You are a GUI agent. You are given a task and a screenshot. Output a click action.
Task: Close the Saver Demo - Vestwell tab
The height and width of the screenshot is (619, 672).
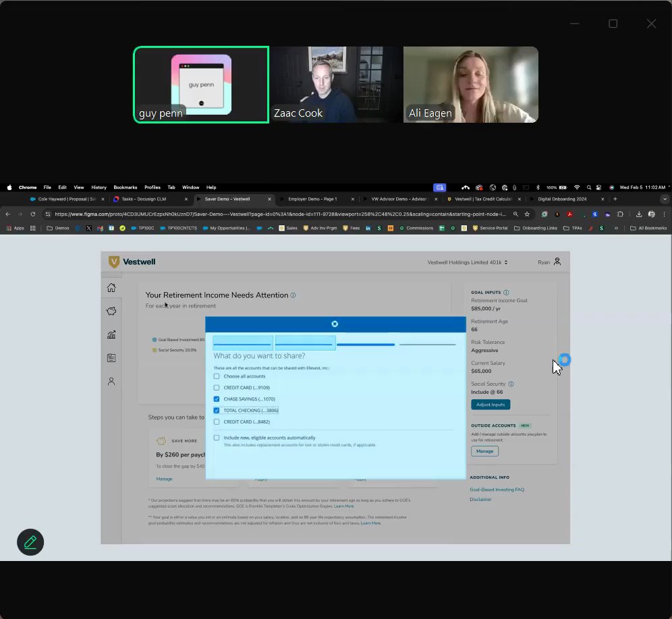[269, 199]
